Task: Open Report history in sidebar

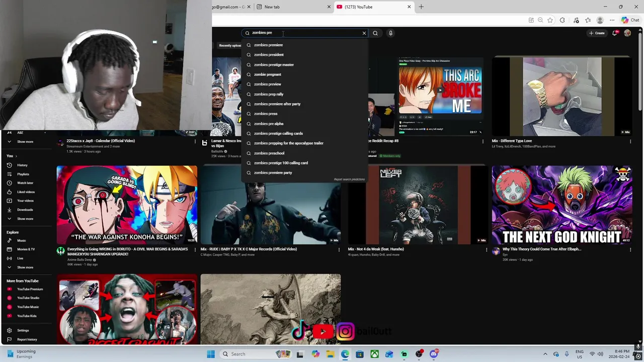Action: click(x=27, y=339)
